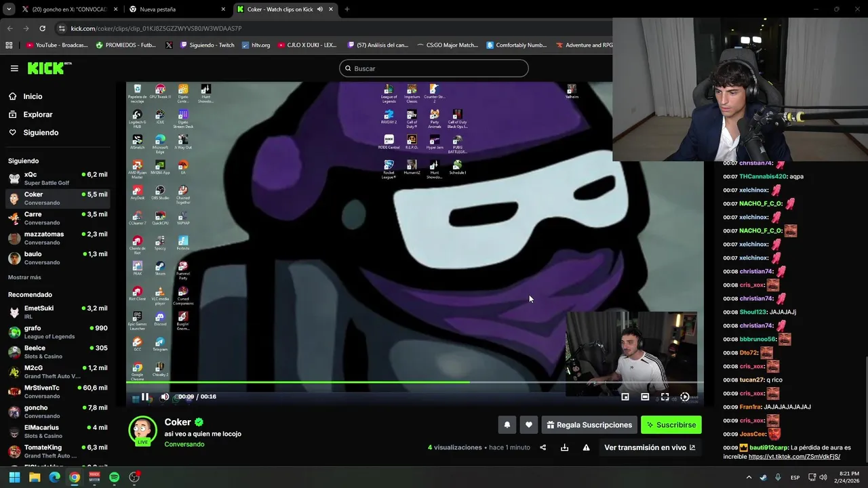The height and width of the screenshot is (488, 868).
Task: Open mazzatomas channel in sidebar
Action: (58, 238)
